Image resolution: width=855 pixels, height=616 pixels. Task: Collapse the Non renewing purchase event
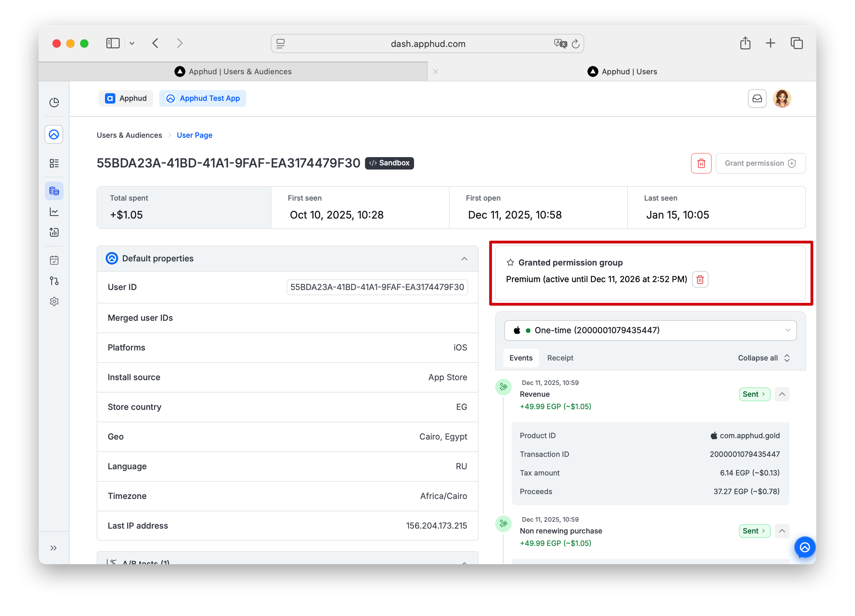[x=782, y=531]
